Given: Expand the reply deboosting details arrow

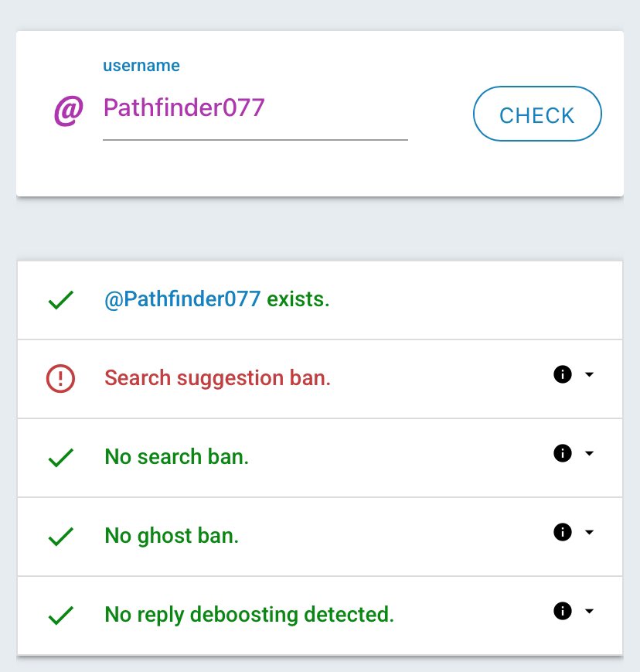Looking at the screenshot, I should (x=590, y=611).
